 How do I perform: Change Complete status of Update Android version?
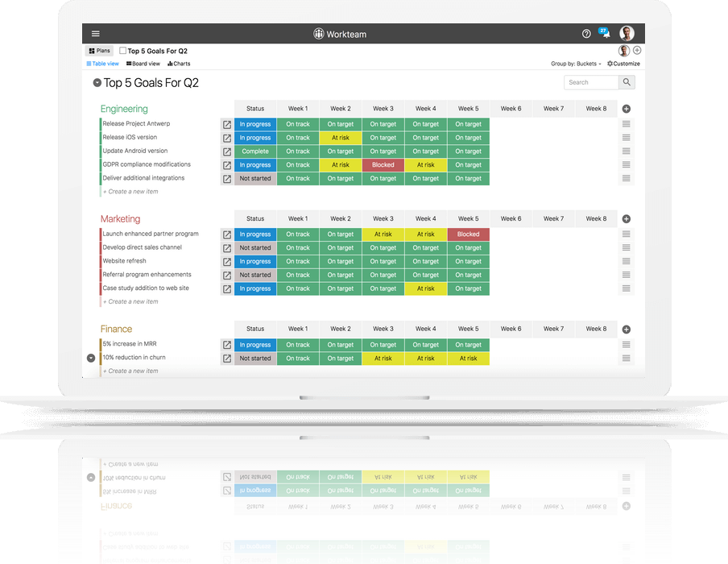tap(255, 151)
